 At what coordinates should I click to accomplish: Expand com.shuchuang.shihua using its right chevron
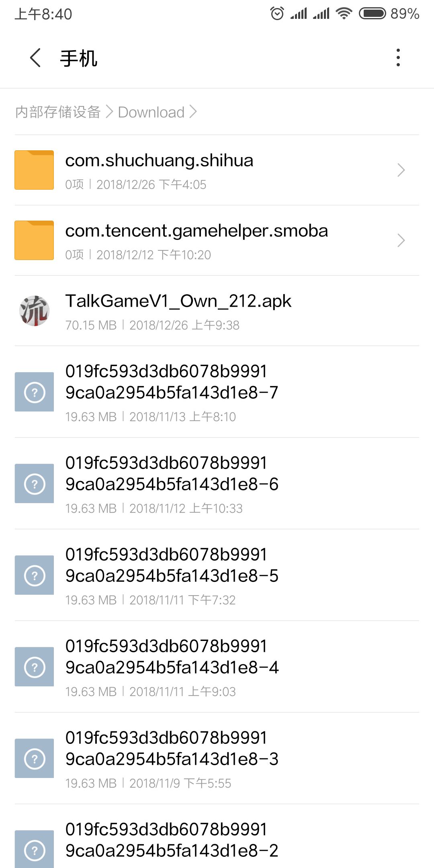click(x=401, y=170)
